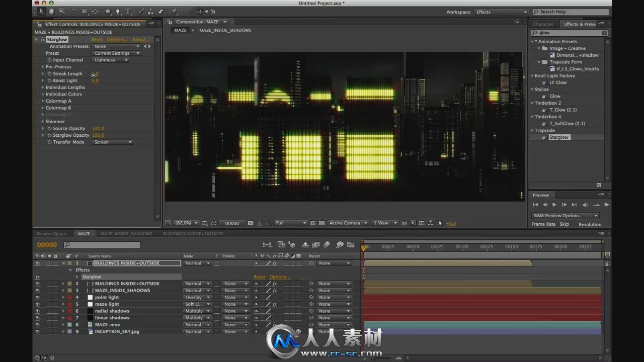Open BUILDINGS INSIDE+OUTSIDE timeline tab

pos(193,233)
